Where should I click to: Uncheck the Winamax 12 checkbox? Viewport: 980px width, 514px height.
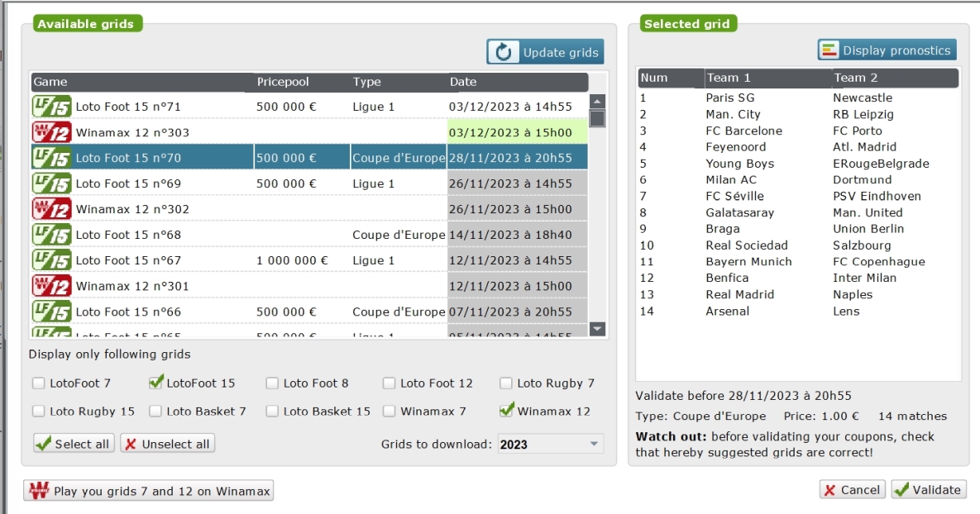(x=506, y=411)
